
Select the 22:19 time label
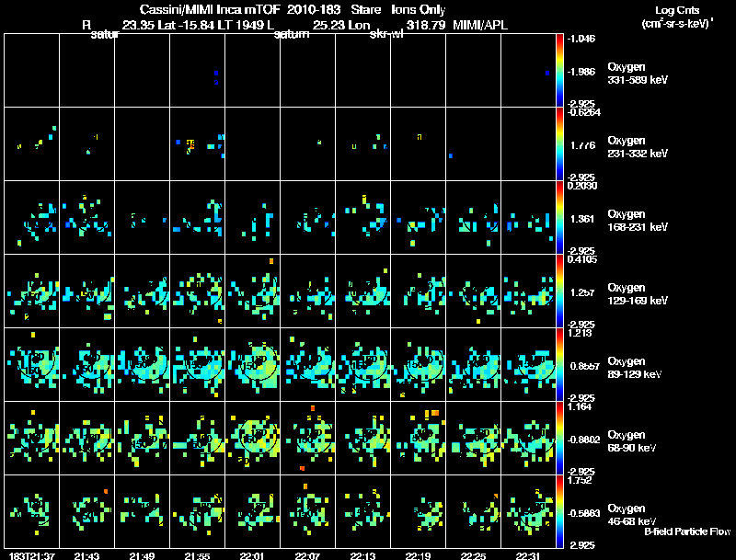tap(418, 555)
